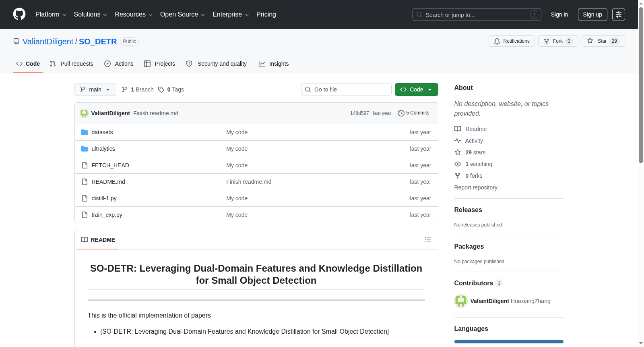644x347 pixels.
Task: Click the Go to file search field
Action: tap(346, 89)
